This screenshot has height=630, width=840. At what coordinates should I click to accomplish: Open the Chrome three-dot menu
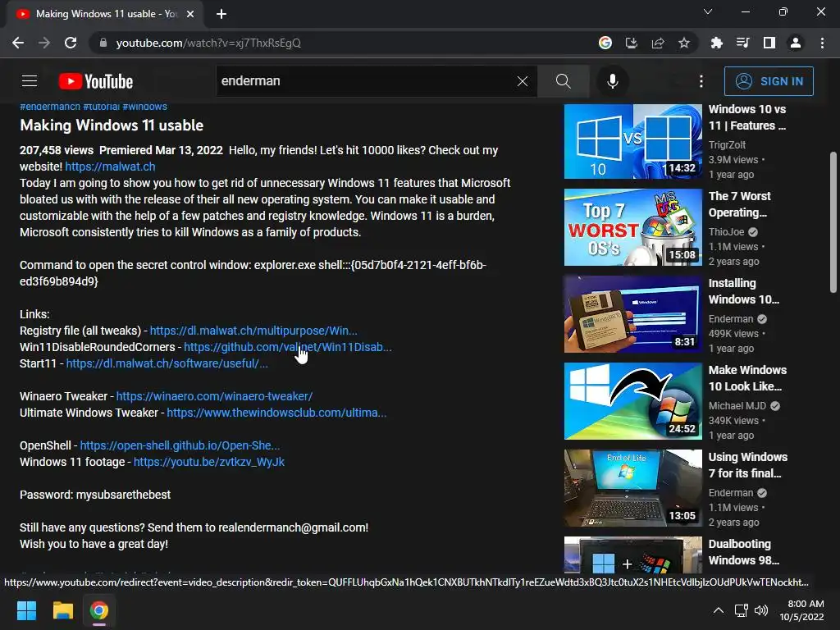point(822,43)
